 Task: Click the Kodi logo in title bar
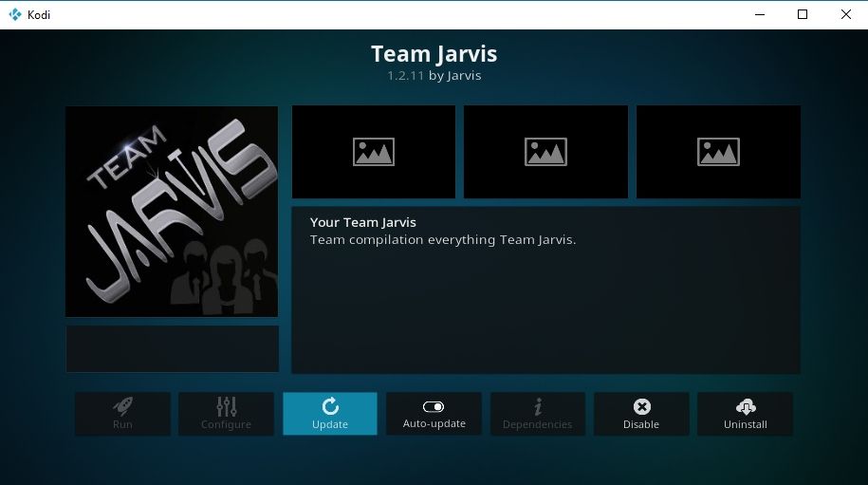tap(15, 14)
